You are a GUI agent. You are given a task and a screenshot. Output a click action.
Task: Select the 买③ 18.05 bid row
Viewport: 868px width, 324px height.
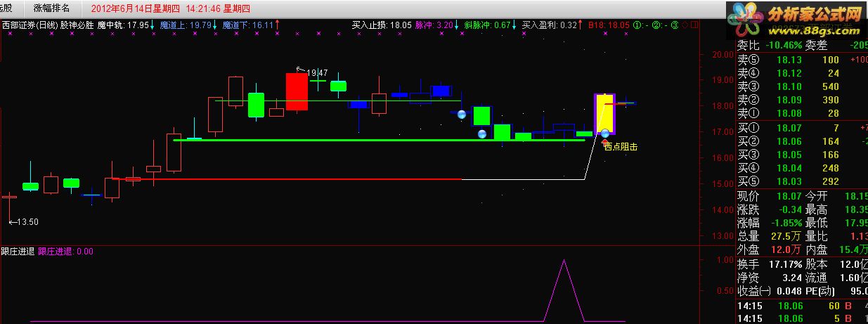point(802,155)
